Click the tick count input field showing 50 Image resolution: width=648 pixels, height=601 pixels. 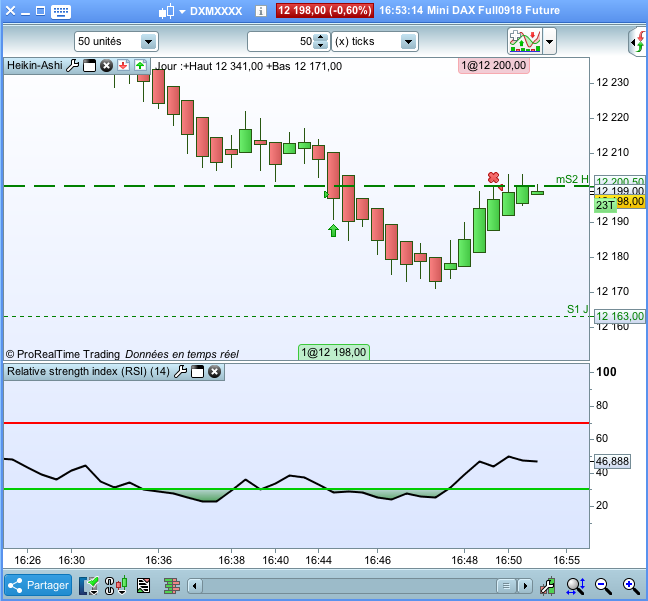coord(281,41)
